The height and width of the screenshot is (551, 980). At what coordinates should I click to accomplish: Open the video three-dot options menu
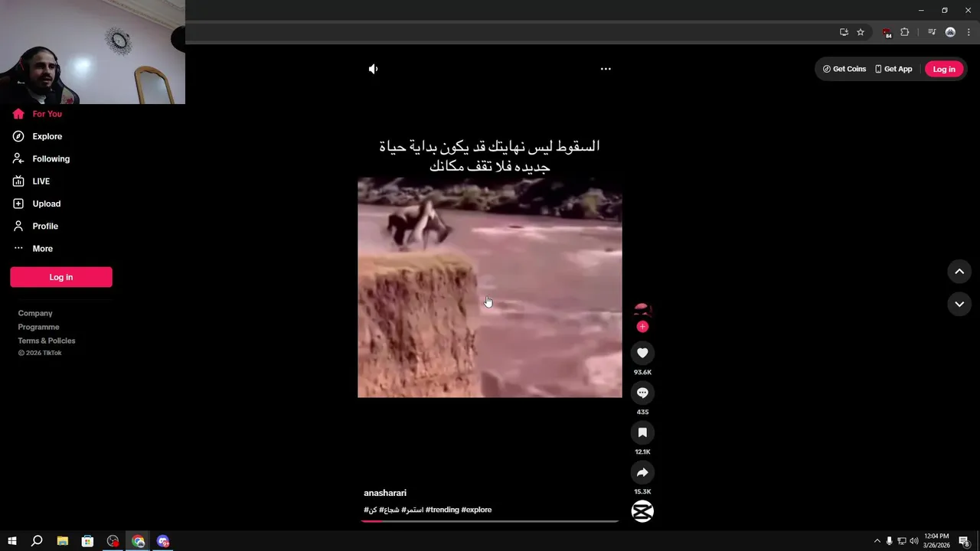coord(606,69)
